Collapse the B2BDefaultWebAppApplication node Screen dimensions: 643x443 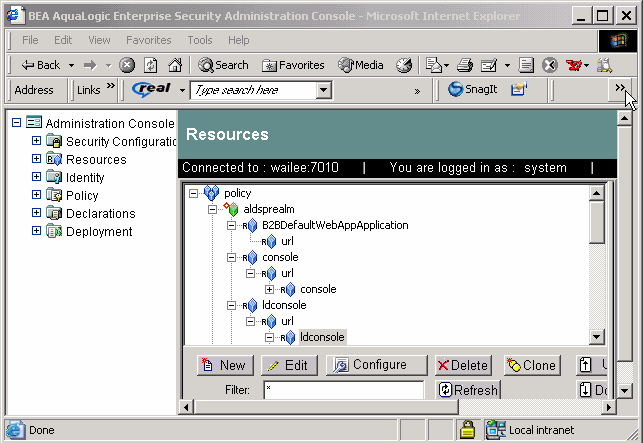tap(231, 225)
